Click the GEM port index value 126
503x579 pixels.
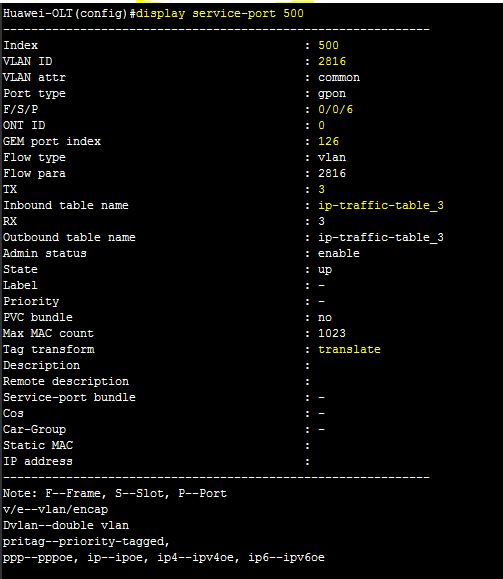click(328, 141)
